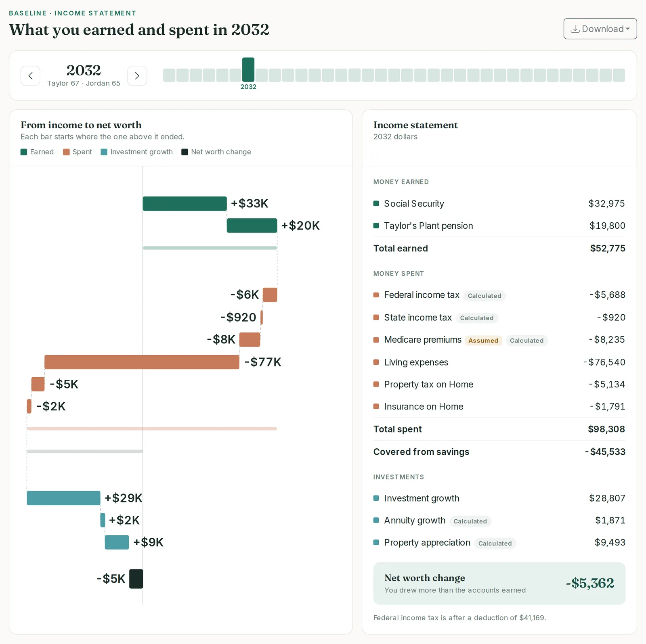Click the Investment growth legend swatch
Image resolution: width=646 pixels, height=644 pixels.
(x=104, y=152)
